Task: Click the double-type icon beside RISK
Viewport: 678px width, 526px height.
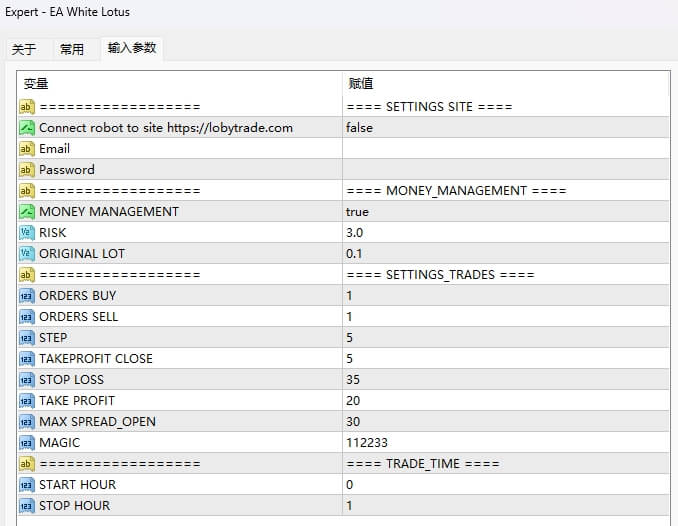Action: [x=27, y=233]
